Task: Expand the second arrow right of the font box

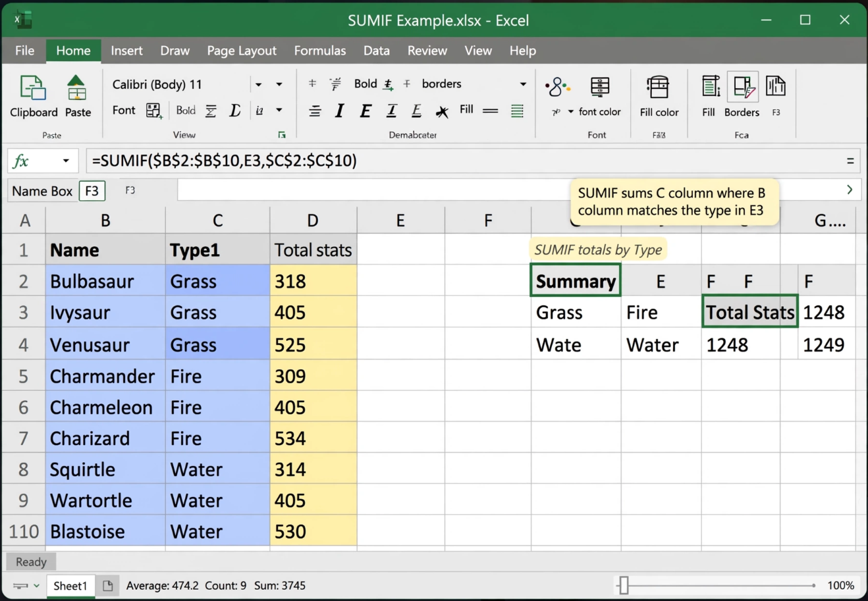Action: coord(279,84)
